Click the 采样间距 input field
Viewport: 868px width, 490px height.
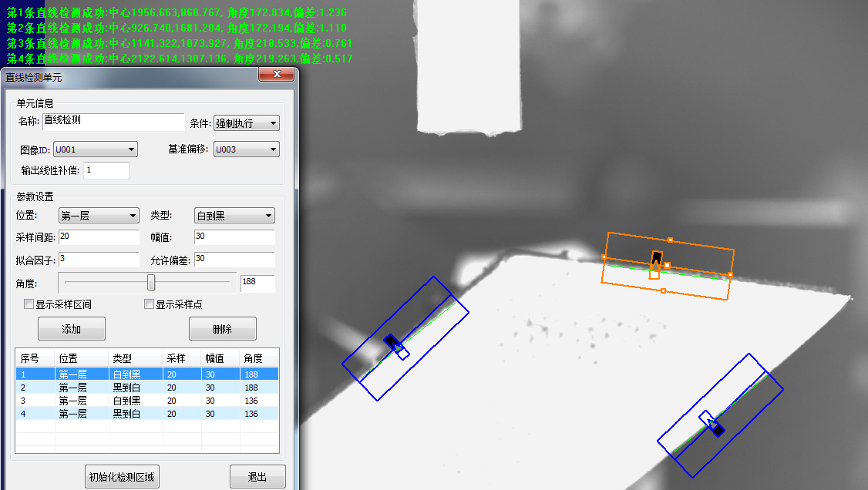(x=99, y=237)
